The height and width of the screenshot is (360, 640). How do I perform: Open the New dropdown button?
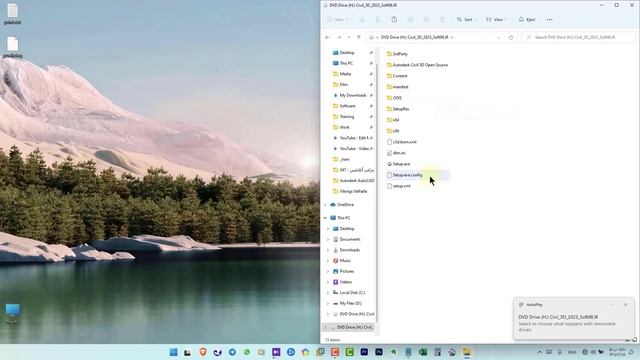[338, 20]
